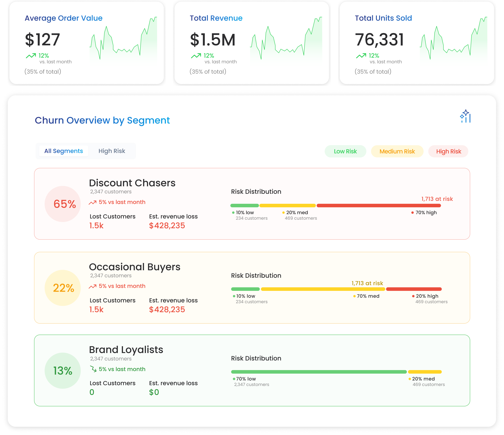Click the 1.5k lost customers in Discount Chasers

coord(96,226)
